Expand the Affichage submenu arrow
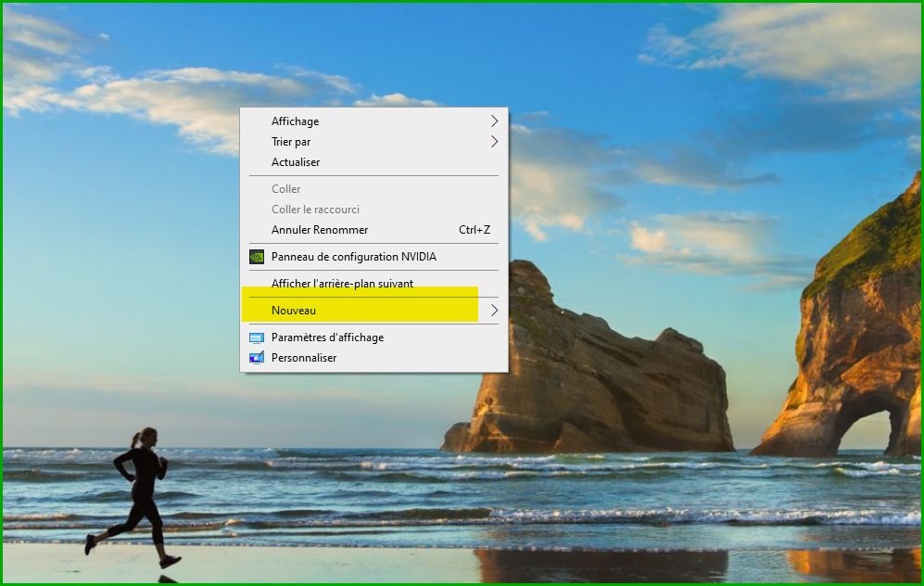Screen dimensions: 924x586 coord(494,121)
